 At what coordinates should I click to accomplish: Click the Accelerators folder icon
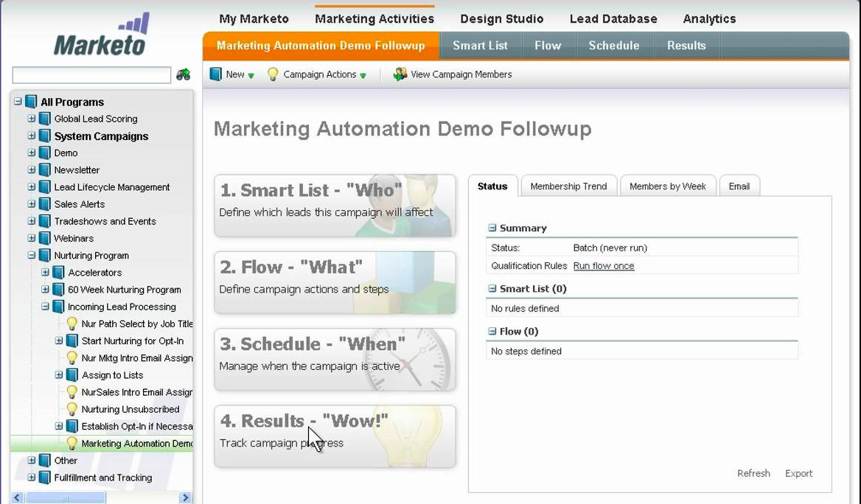pyautogui.click(x=59, y=273)
